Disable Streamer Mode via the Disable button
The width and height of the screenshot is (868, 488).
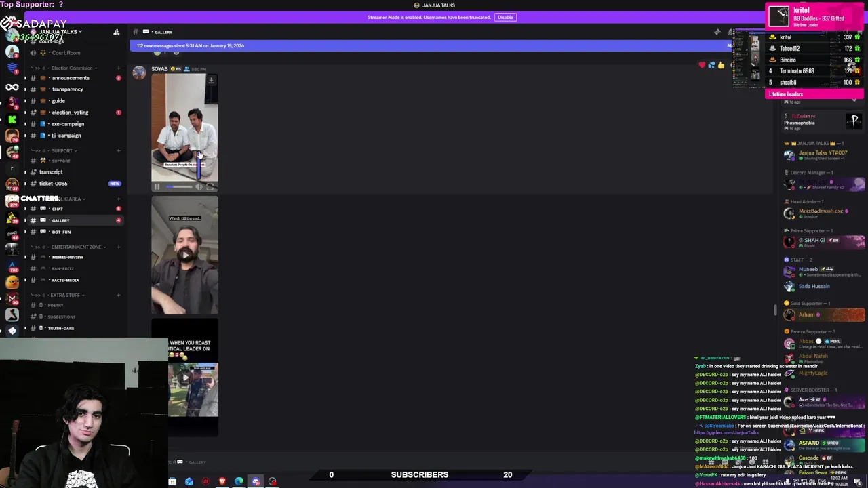pyautogui.click(x=505, y=17)
